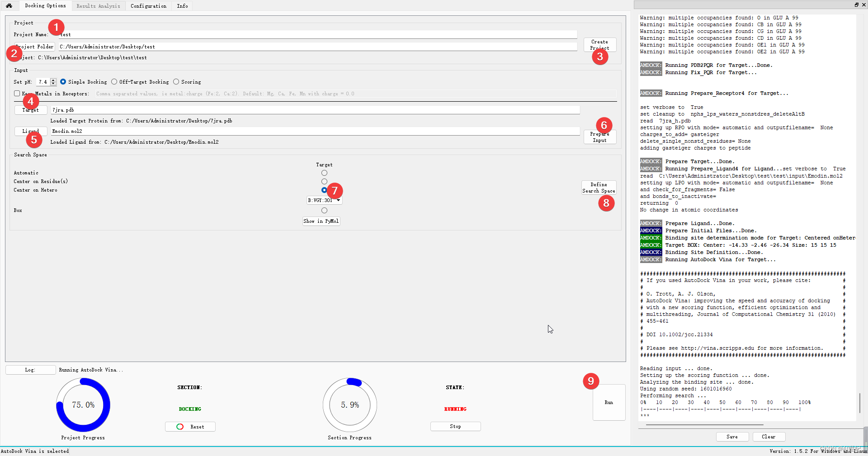Select the Off-Target Docking option

click(x=114, y=82)
